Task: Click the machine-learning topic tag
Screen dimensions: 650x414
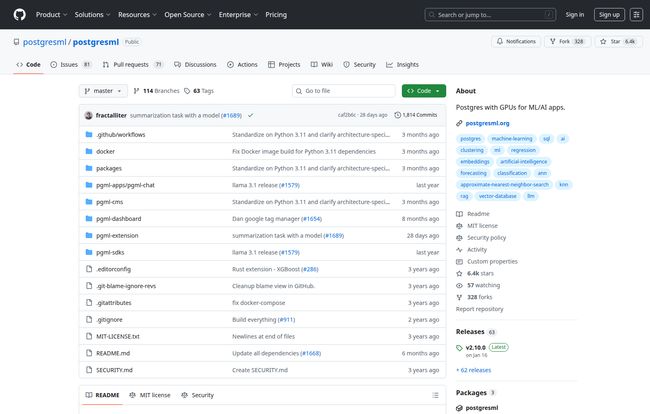Action: pos(512,139)
